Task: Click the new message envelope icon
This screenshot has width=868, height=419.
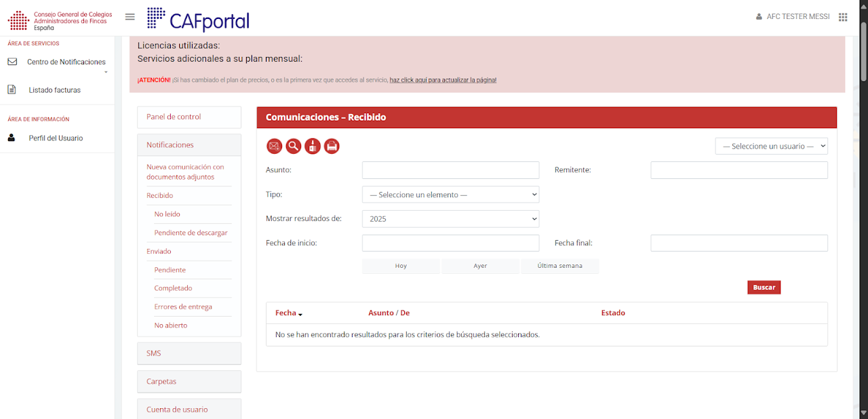Action: click(x=274, y=146)
